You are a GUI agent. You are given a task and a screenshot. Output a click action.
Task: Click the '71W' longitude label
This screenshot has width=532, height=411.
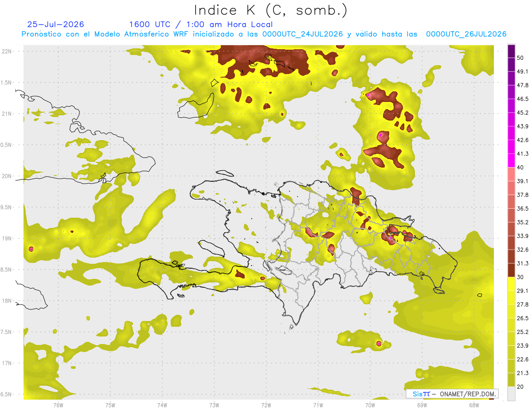tap(318, 406)
